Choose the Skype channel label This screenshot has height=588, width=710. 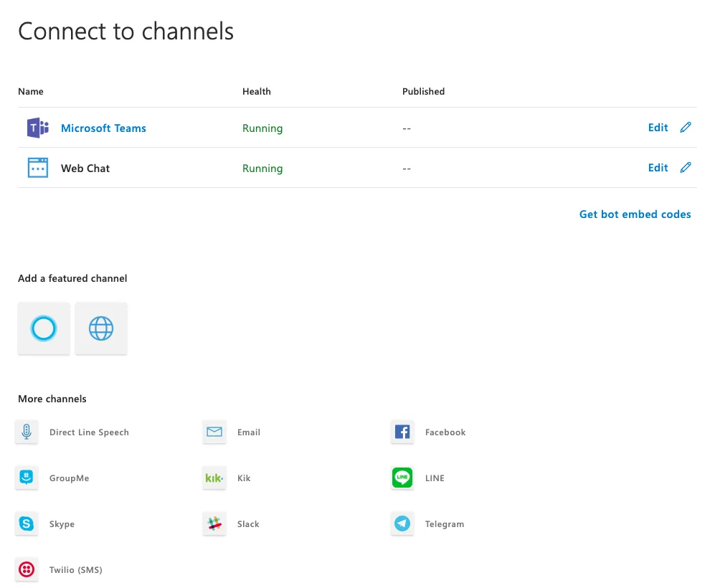click(62, 524)
